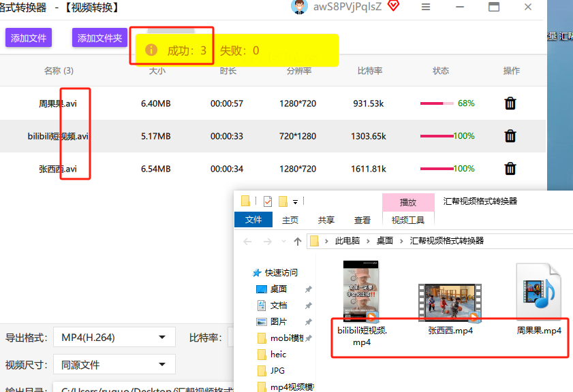Image resolution: width=573 pixels, height=392 pixels.
Task: Click 添加文件夹 button
Action: pos(99,37)
